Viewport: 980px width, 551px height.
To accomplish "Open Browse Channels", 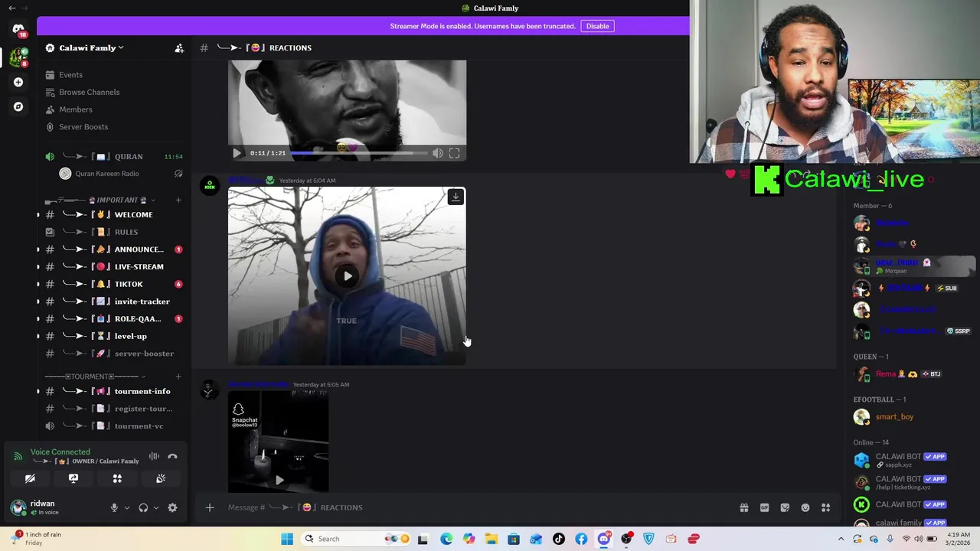I will click(89, 93).
